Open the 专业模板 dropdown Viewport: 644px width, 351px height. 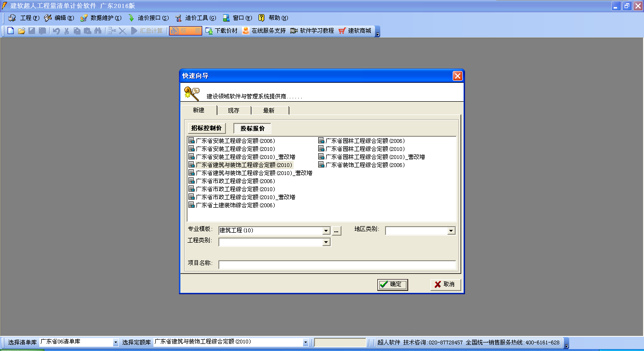coord(326,230)
